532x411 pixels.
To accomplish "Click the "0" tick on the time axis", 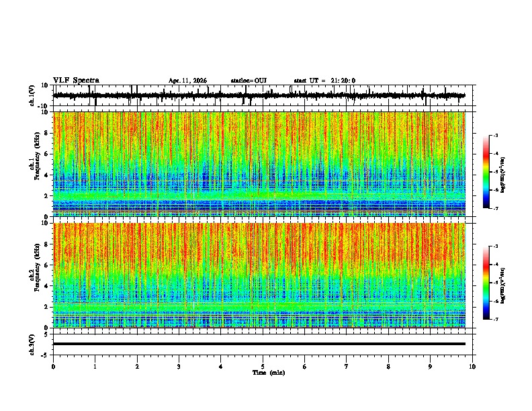I will (53, 367).
